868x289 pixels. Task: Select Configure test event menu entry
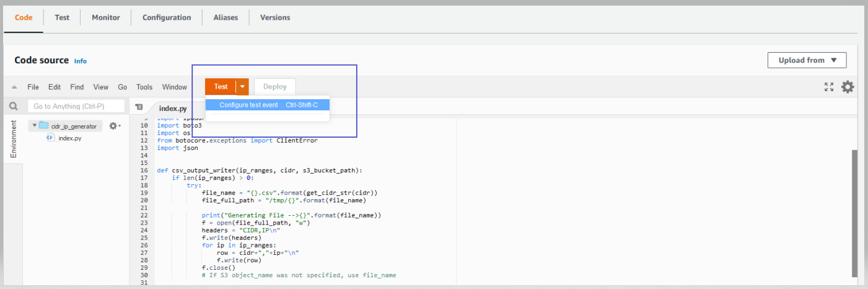(268, 105)
